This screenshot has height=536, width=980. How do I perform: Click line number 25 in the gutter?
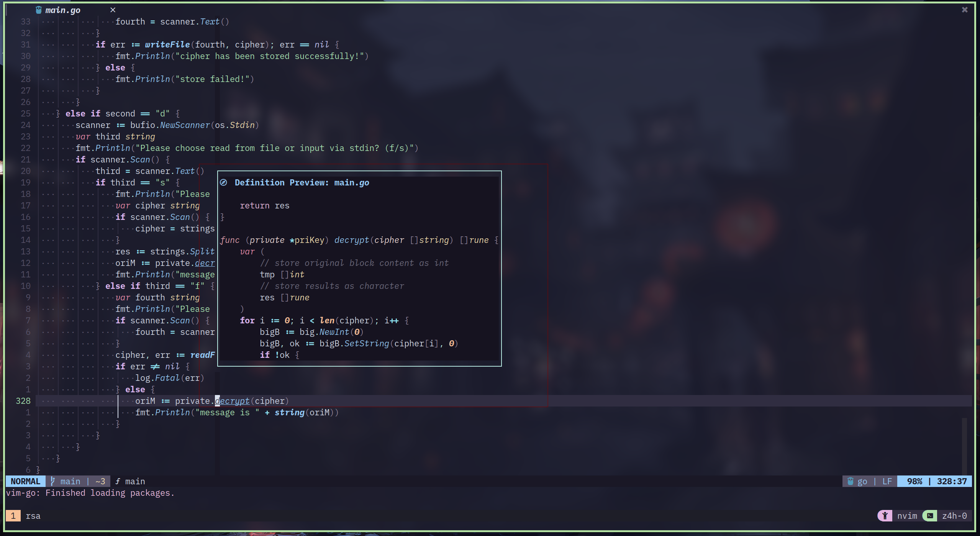(x=26, y=113)
